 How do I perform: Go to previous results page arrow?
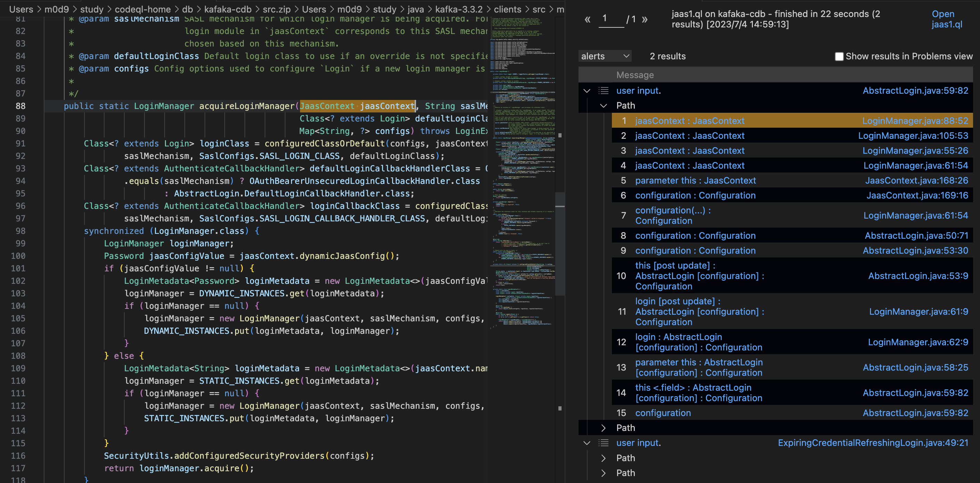(587, 19)
